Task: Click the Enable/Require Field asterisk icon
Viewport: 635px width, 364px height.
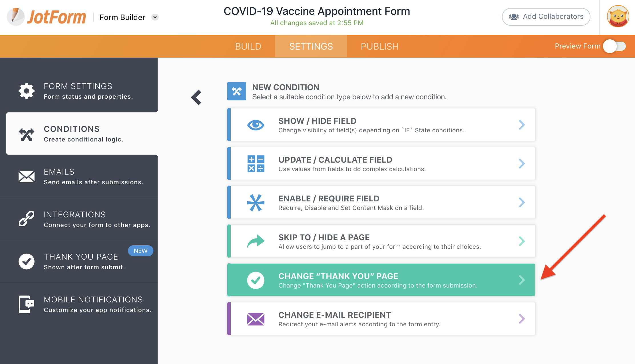Action: pos(256,203)
